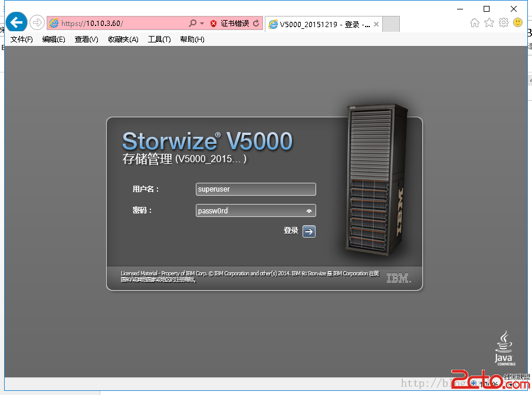This screenshot has width=532, height=395.
Task: Click the 登录 arrow button to log in
Action: coord(308,231)
